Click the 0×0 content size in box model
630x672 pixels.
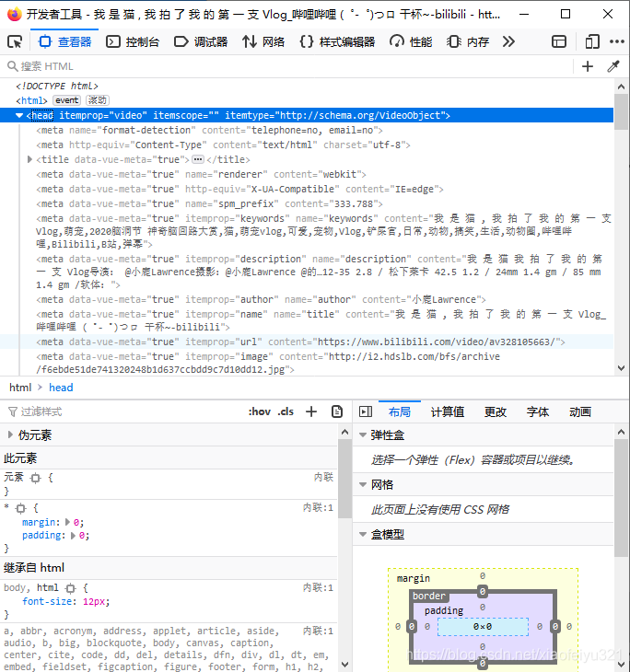(483, 627)
